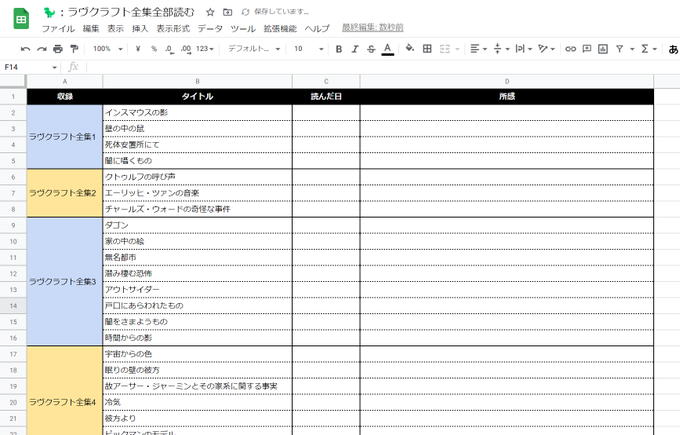Open the 最終編集 history link

(373, 28)
